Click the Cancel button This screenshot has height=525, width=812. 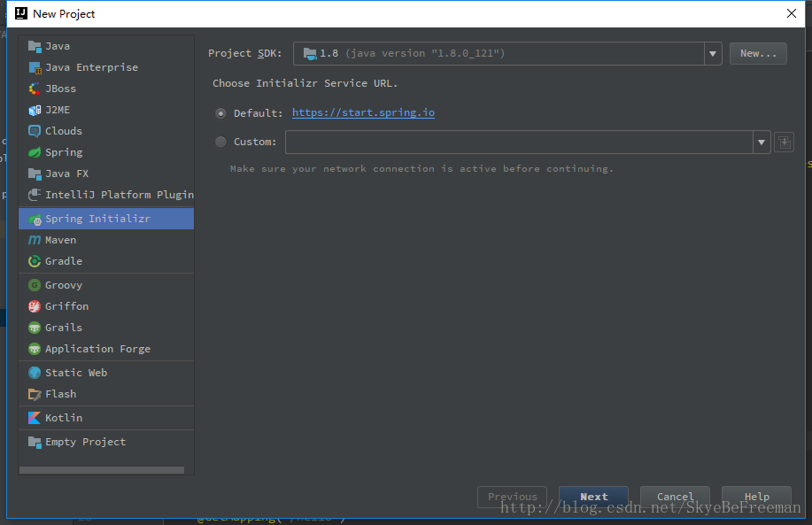(675, 497)
